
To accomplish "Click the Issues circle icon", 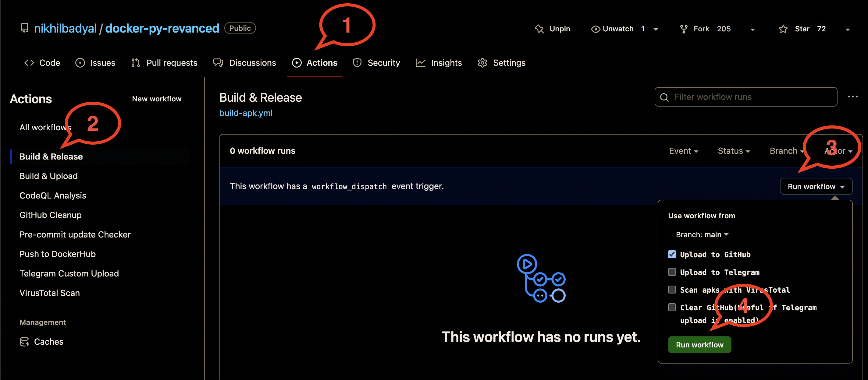I will tap(80, 63).
